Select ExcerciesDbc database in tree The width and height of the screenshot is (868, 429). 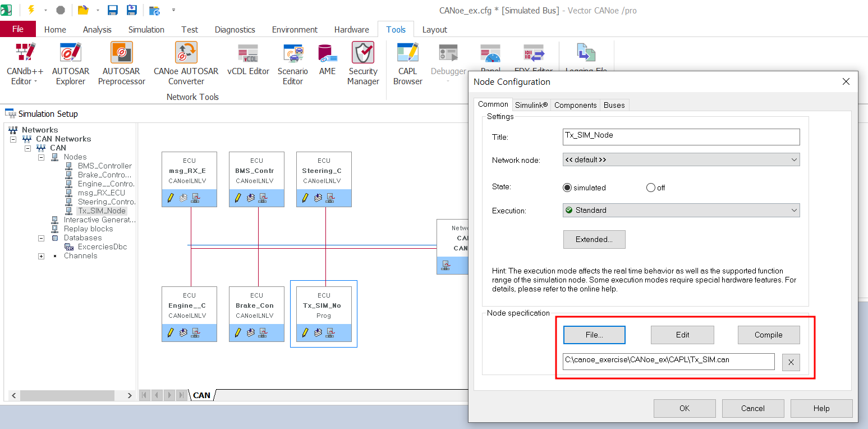(x=103, y=247)
